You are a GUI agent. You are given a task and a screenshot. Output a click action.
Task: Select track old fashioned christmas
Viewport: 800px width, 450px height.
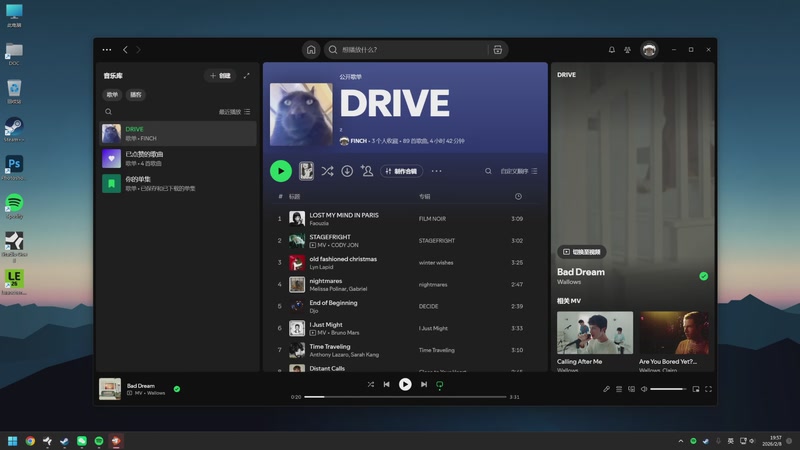[x=343, y=259]
